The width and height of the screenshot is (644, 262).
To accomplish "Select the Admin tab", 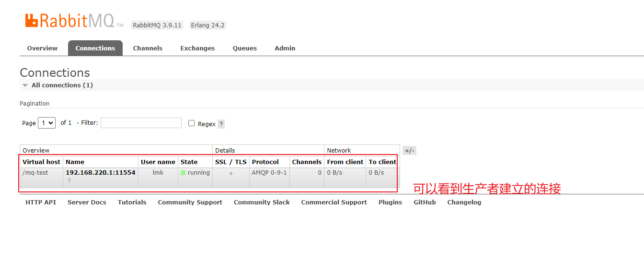I will 285,48.
